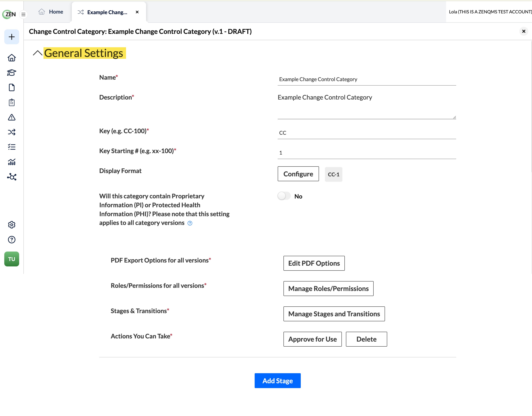This screenshot has width=532, height=416.
Task: Collapse the General Settings section chevron
Action: (x=38, y=53)
